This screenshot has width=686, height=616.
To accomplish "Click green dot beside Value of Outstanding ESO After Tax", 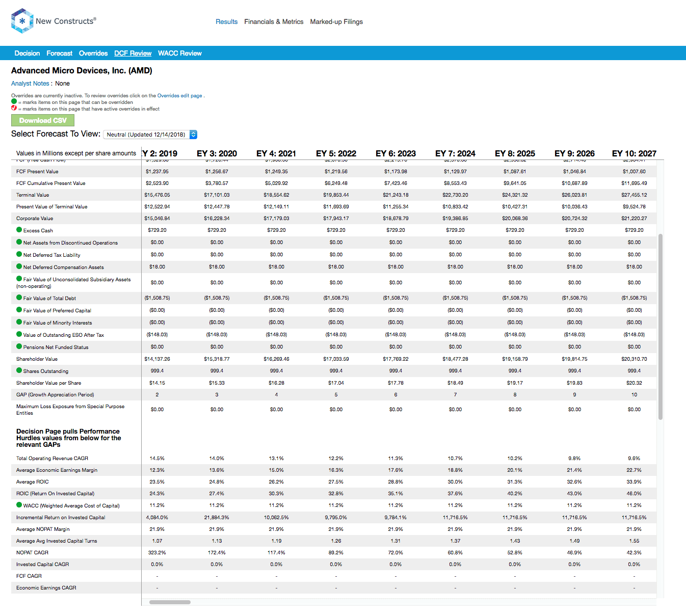I will click(19, 334).
